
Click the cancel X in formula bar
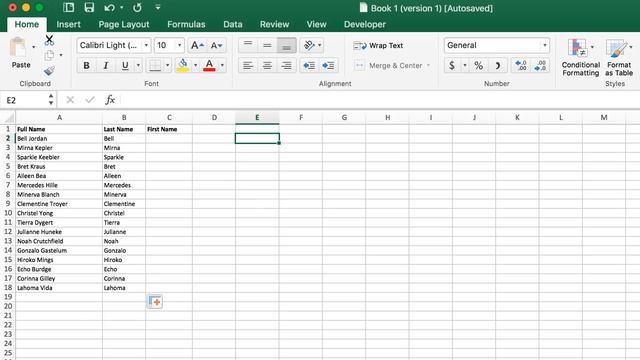pyautogui.click(x=70, y=100)
